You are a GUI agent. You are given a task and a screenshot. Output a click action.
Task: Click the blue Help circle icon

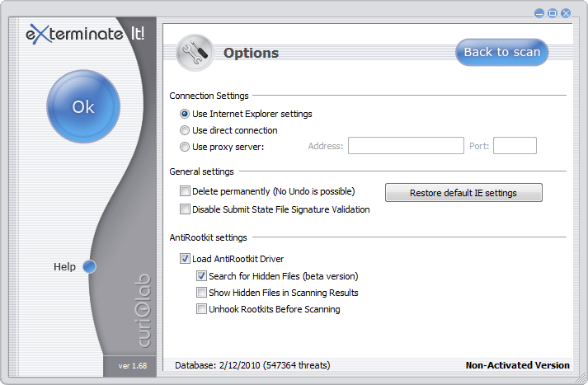pyautogui.click(x=89, y=266)
